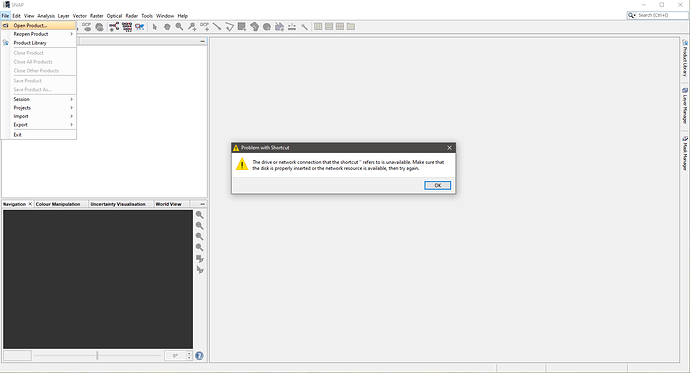Screen dimensions: 690x373
Task: Minimize the upper-left product explorer panel
Action: [x=202, y=41]
